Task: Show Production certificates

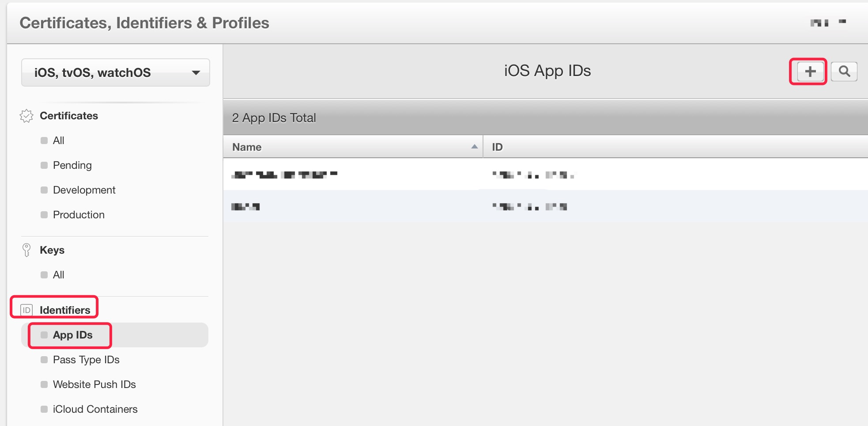Action: 79,215
